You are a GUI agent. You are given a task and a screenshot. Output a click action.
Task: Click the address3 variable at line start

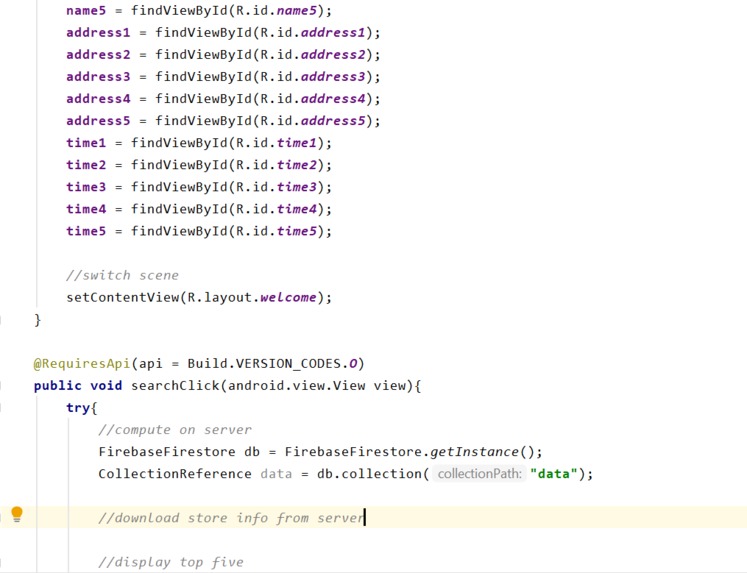[98, 77]
